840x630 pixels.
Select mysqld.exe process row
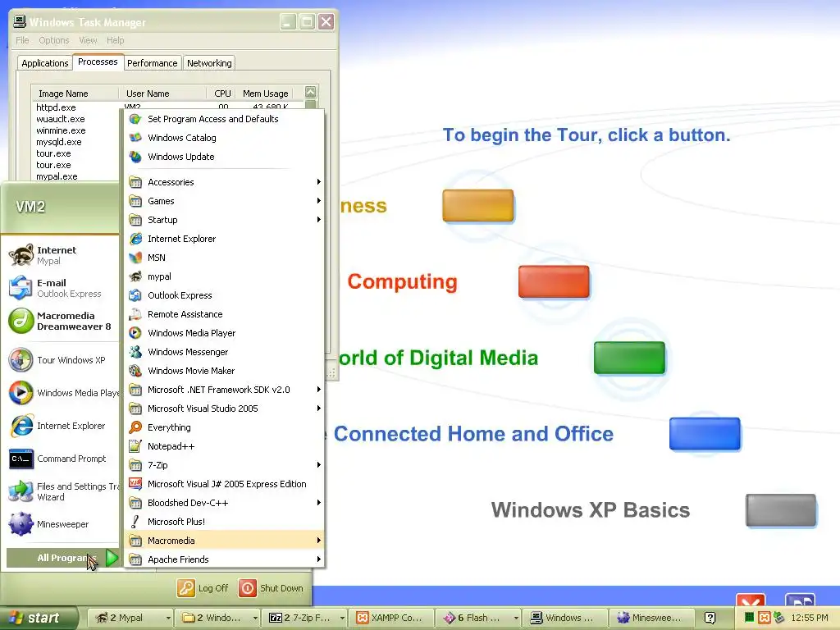tap(59, 142)
